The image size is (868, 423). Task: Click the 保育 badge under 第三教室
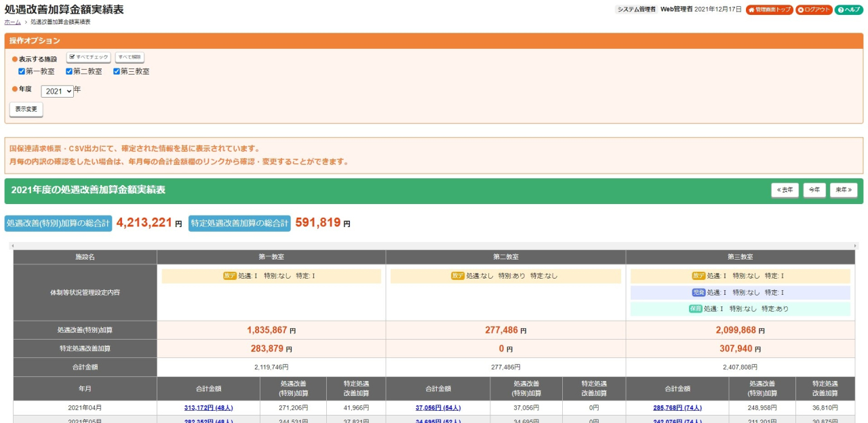695,308
